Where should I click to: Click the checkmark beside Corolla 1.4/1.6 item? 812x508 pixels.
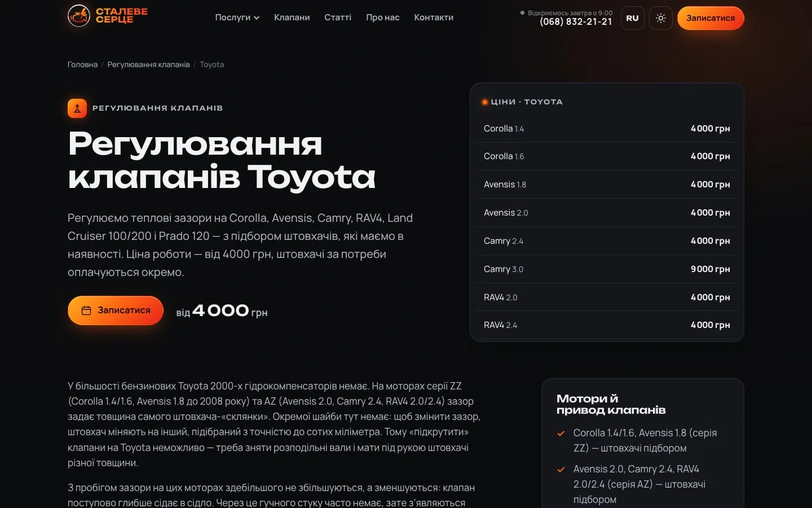(x=561, y=433)
